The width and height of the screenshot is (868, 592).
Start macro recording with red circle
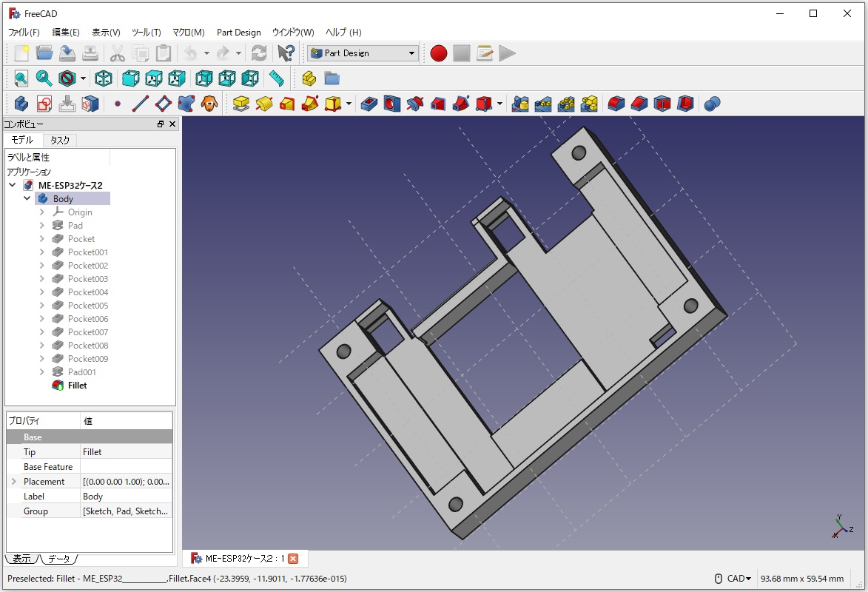click(439, 53)
